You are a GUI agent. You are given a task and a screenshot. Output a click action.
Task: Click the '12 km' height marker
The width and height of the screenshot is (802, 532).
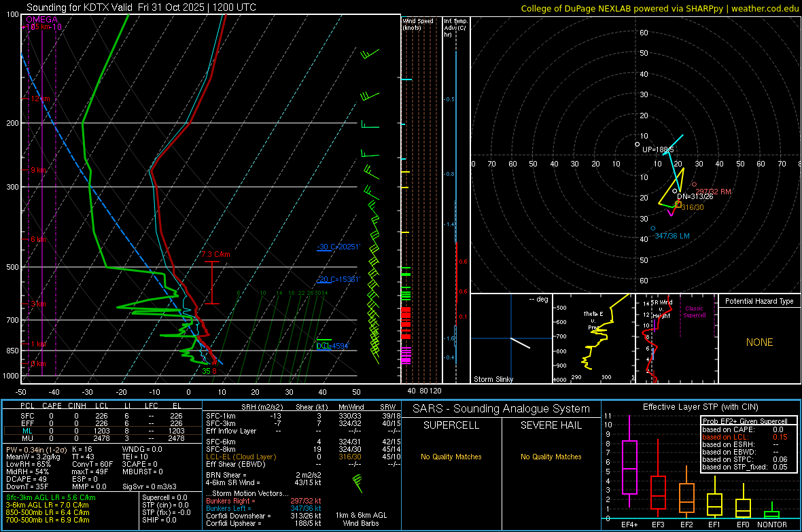click(x=40, y=99)
